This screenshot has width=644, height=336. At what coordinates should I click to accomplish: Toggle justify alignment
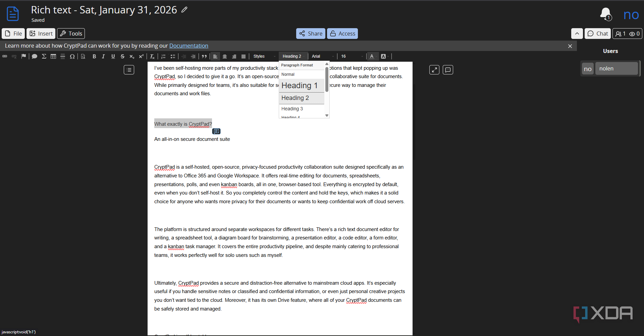244,56
